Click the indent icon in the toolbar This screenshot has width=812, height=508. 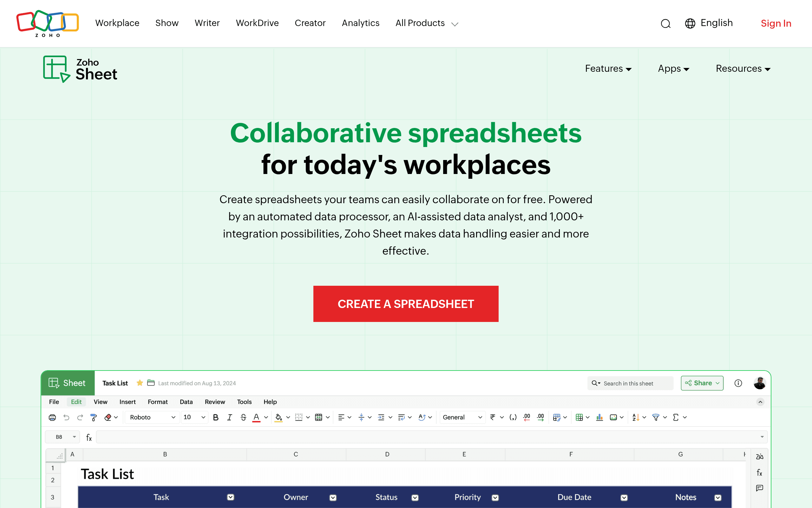pyautogui.click(x=381, y=417)
